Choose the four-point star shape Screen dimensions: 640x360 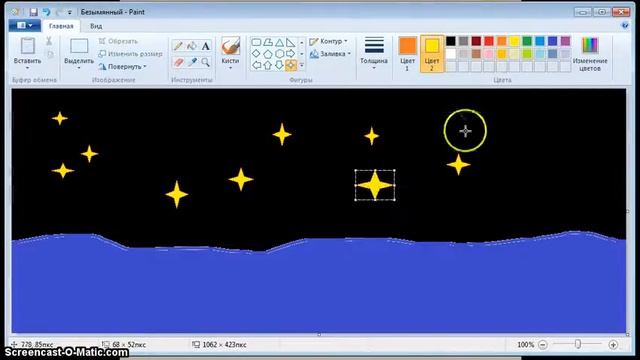pyautogui.click(x=291, y=65)
